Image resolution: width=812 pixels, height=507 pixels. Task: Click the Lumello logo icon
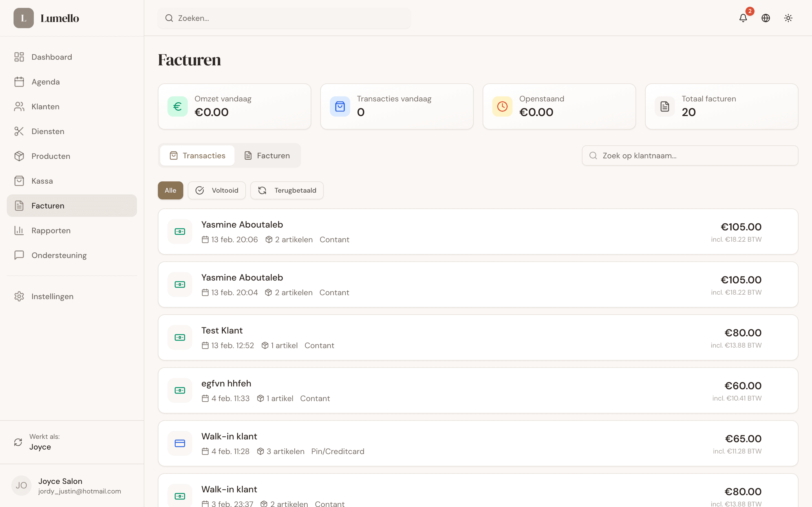pyautogui.click(x=23, y=18)
